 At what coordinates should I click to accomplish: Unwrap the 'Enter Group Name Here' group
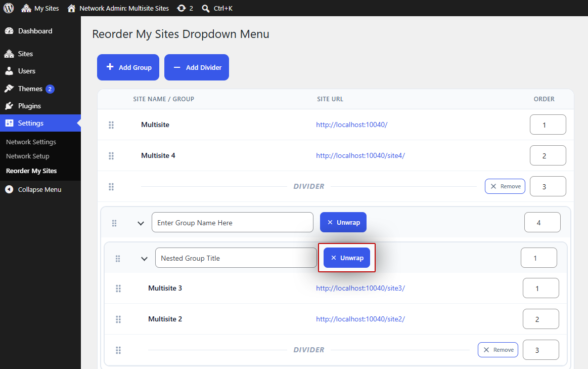tap(343, 222)
